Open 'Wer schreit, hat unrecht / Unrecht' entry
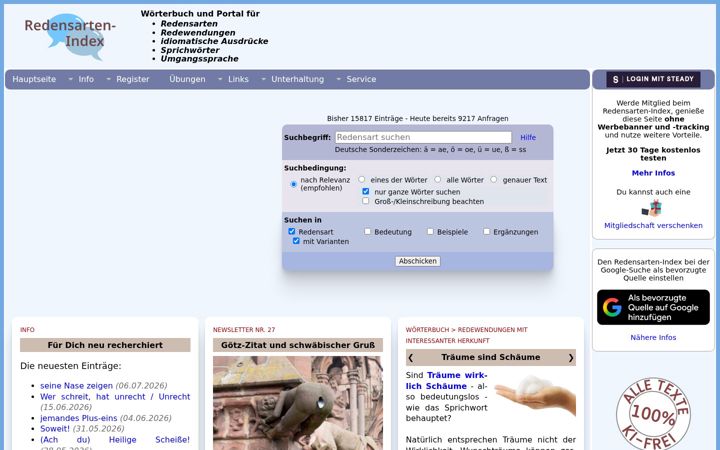 (x=115, y=397)
